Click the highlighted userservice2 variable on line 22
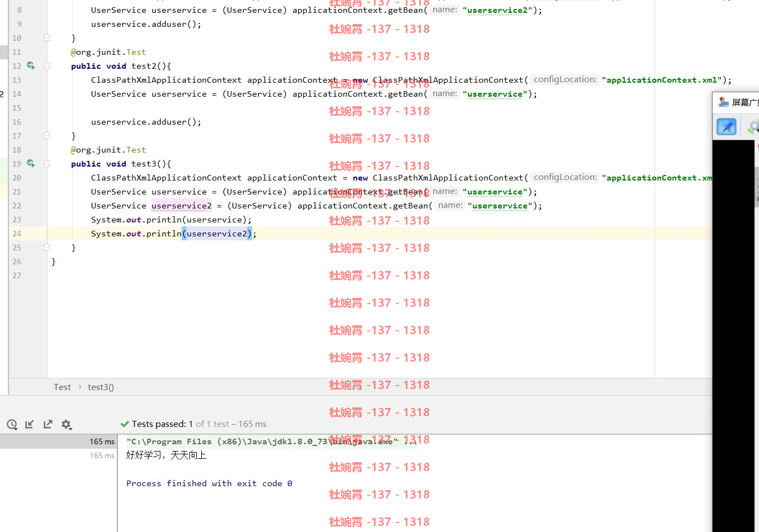 point(182,206)
